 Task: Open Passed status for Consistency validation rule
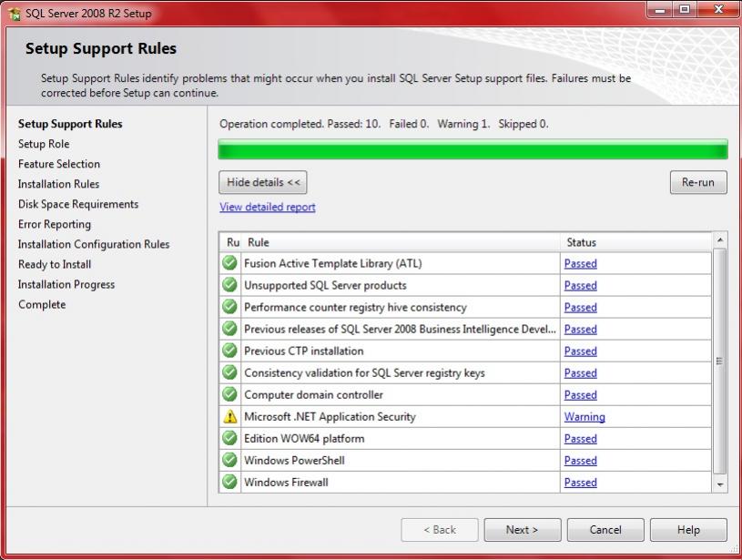(581, 373)
